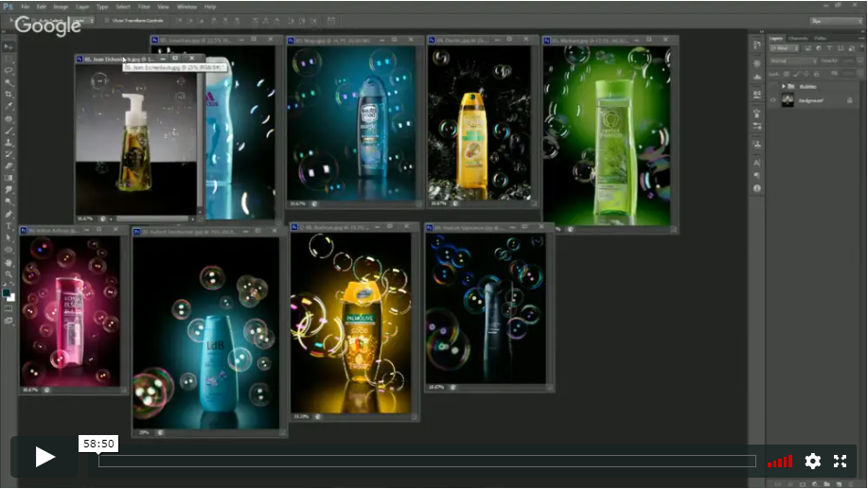Toggle lock position
868x489 pixels.
(806, 74)
